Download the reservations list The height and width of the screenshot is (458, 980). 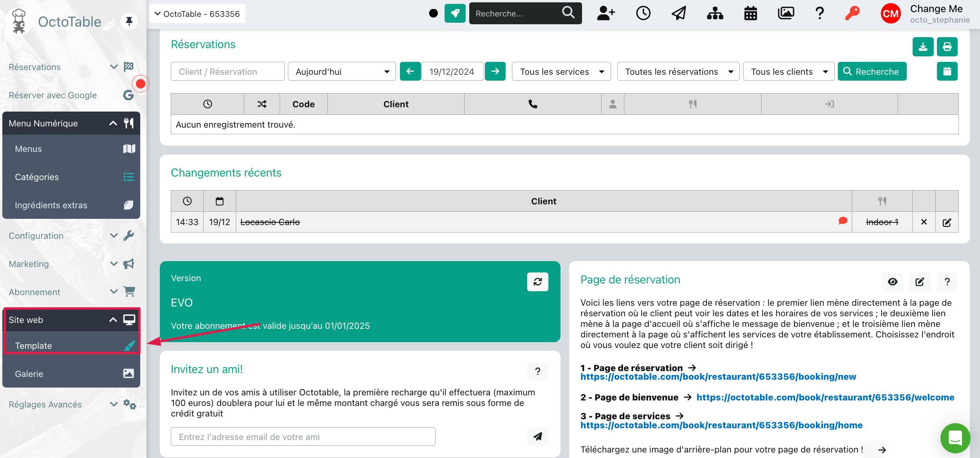click(923, 47)
